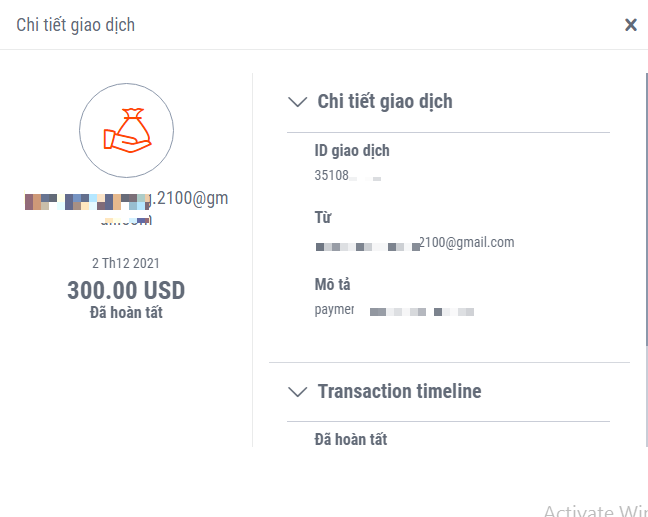
Task: Click the date 2 Th12 2021
Action: (x=126, y=264)
